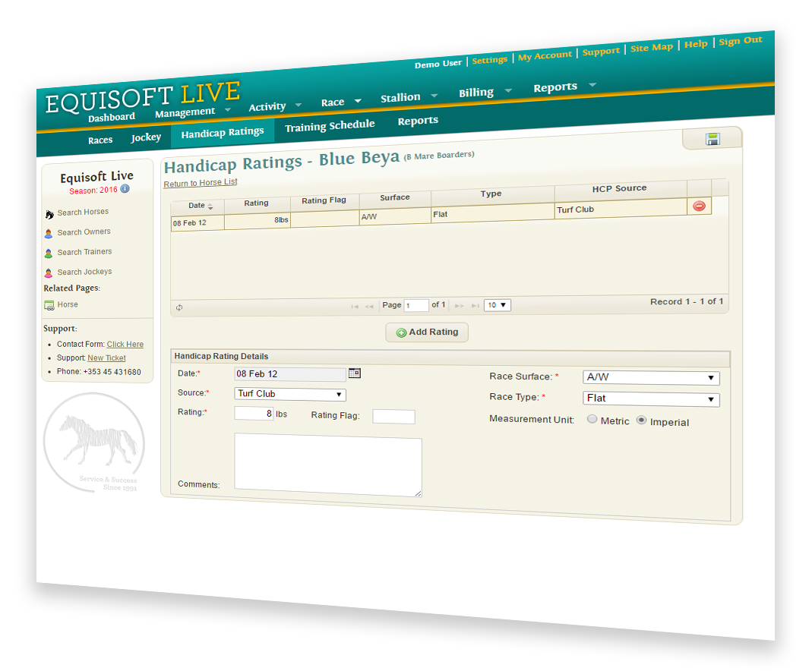The width and height of the screenshot is (812, 671).
Task: Open the calendar picker beside Date field
Action: (x=352, y=373)
